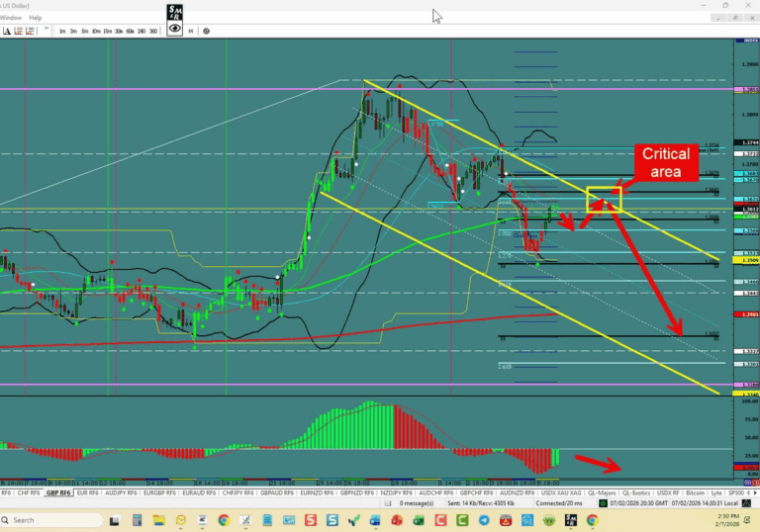The image size is (760, 532).
Task: Open the Window menu
Action: pos(11,18)
